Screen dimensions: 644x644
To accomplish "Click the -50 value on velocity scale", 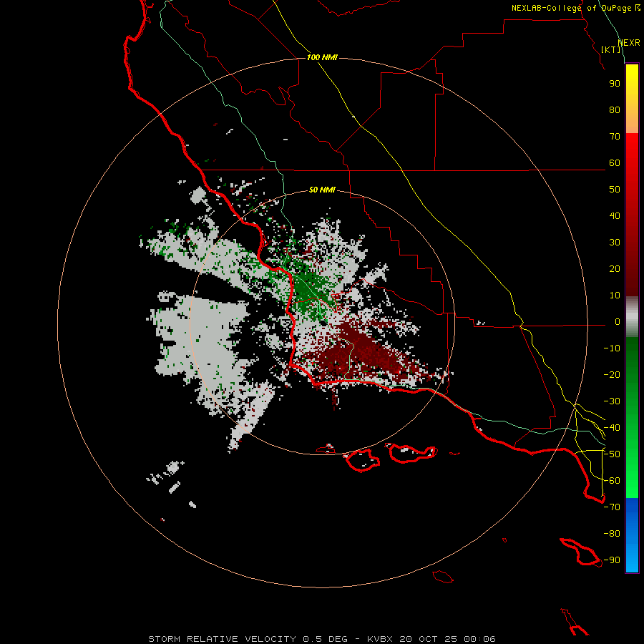I will pos(612,454).
